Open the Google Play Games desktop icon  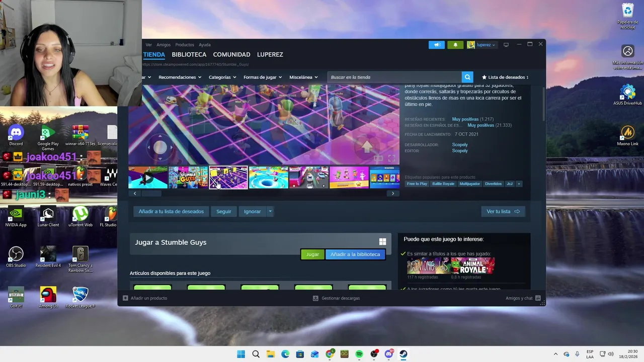coord(48,138)
